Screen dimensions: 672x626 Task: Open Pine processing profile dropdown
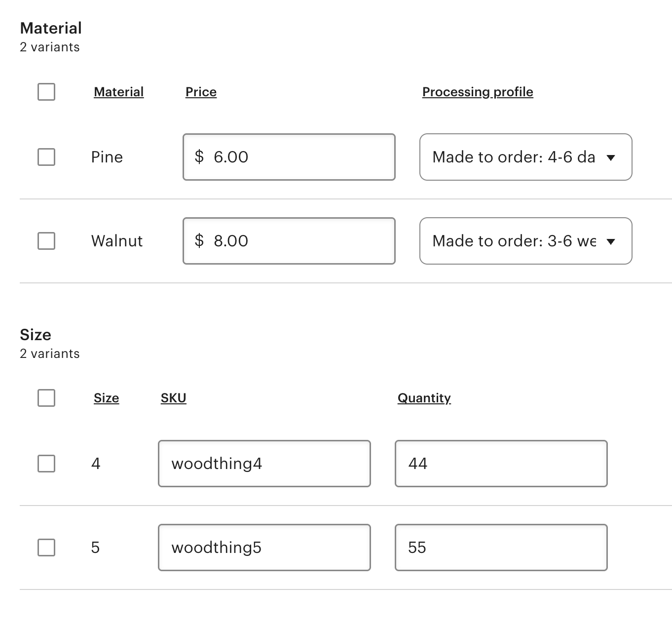click(526, 157)
